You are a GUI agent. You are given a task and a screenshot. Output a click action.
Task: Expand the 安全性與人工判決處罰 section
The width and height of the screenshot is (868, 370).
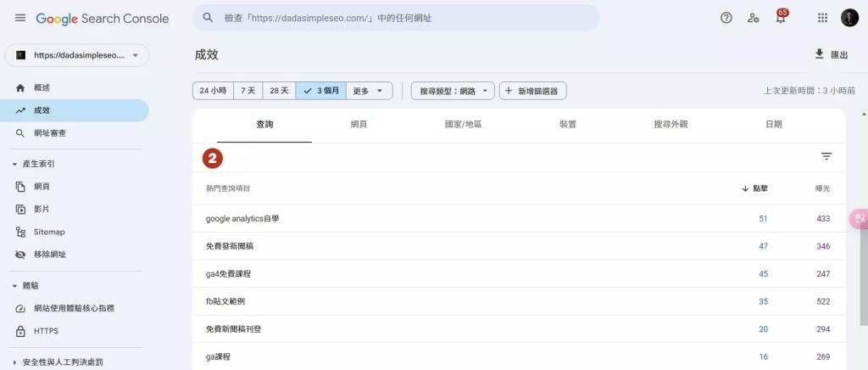pos(14,363)
